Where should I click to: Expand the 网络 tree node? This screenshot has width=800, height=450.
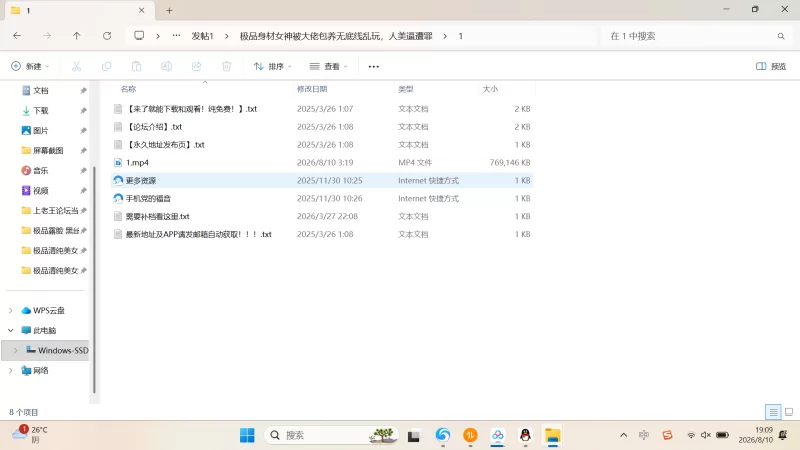tap(11, 370)
